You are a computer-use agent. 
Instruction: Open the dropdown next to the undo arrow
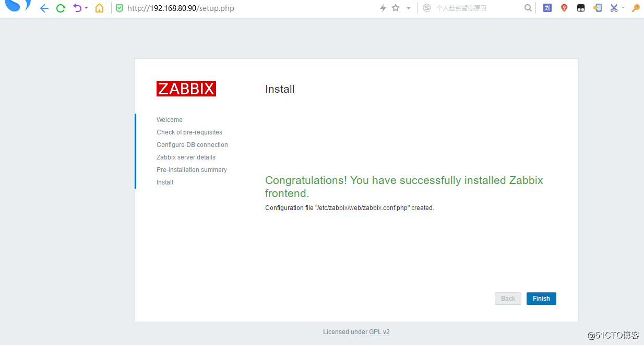[86, 8]
